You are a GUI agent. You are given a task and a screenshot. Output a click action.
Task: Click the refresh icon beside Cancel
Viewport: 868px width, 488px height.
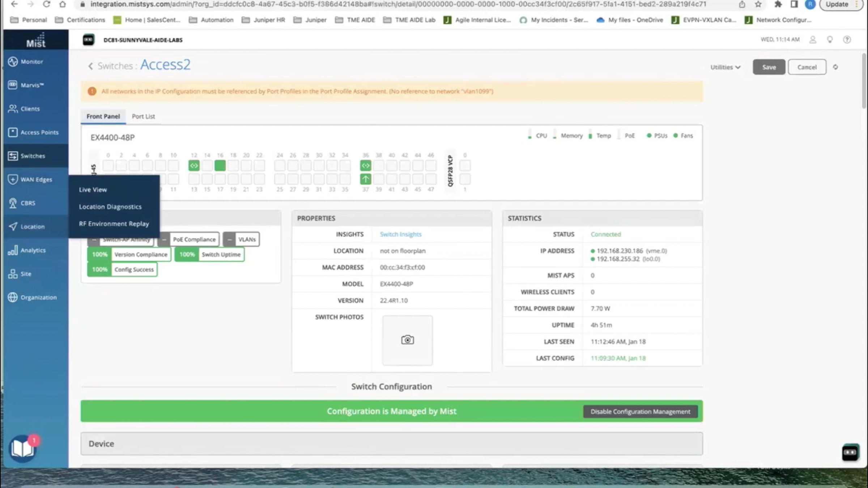(x=835, y=67)
